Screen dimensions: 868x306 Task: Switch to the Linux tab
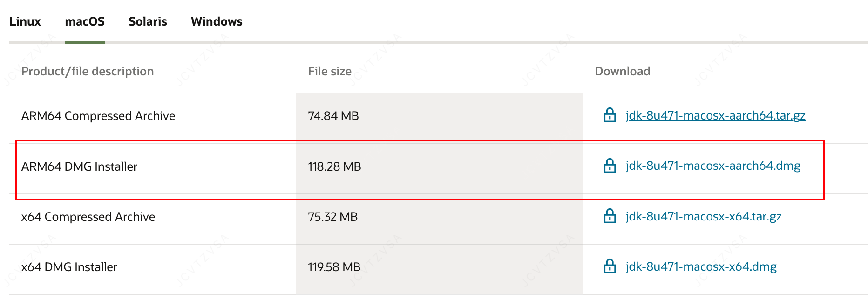point(25,21)
